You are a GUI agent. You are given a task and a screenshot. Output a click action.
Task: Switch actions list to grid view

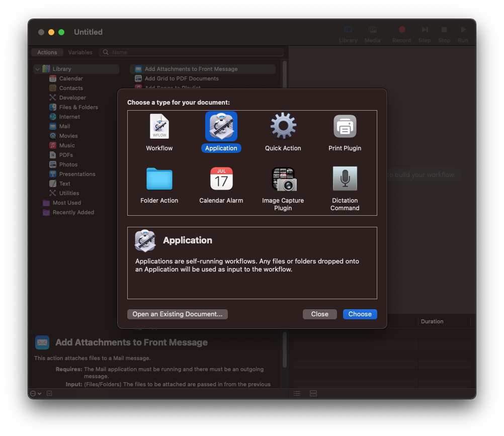click(313, 393)
